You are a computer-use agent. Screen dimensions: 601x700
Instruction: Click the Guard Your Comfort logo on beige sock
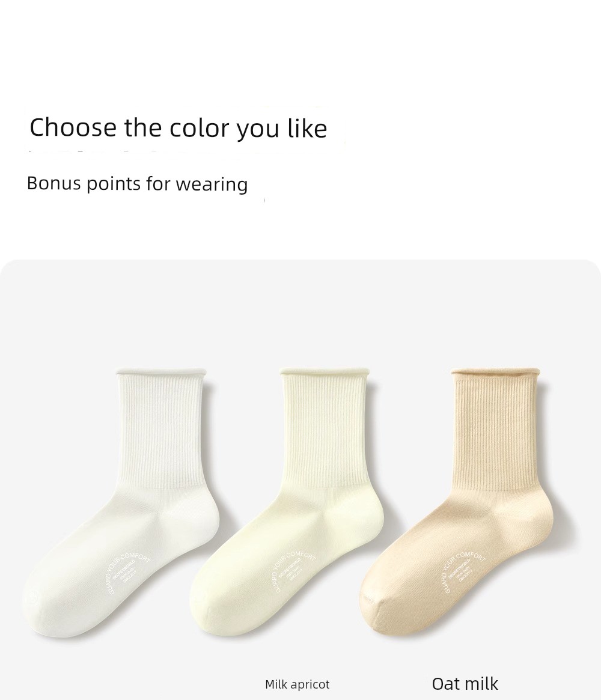tap(464, 573)
